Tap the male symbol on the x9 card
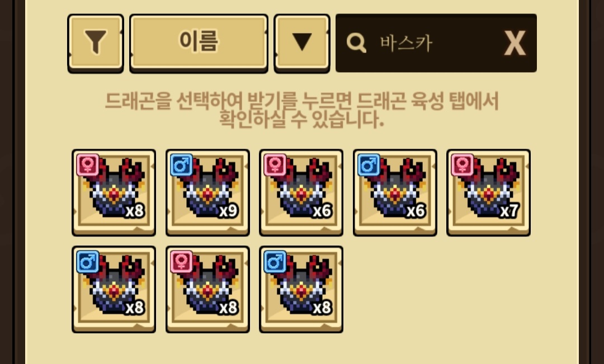 (x=181, y=165)
